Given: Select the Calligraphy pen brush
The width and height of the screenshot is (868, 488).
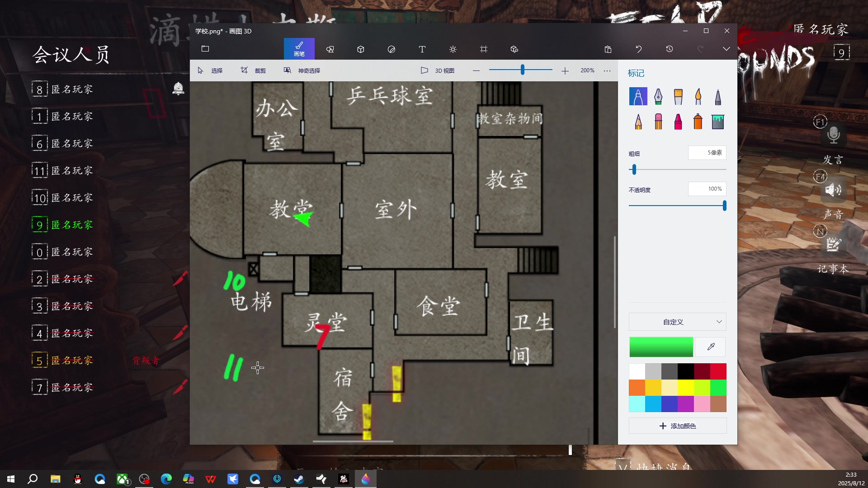Looking at the screenshot, I should pyautogui.click(x=658, y=96).
